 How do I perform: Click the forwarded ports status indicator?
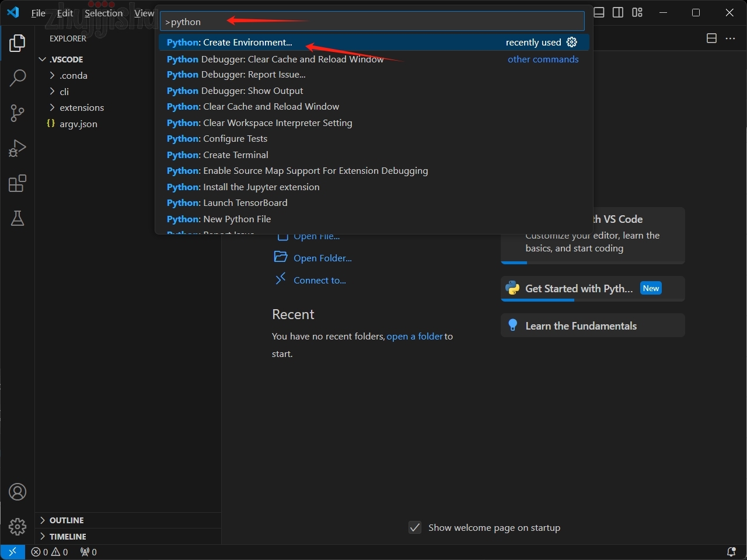coord(89,552)
